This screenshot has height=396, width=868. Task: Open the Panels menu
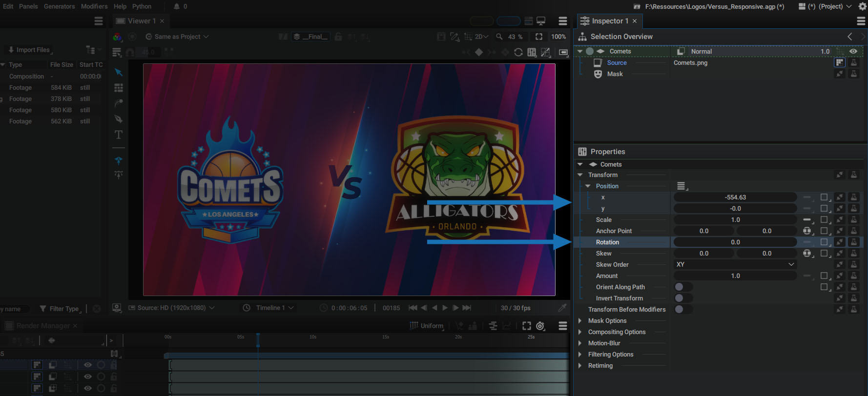point(28,6)
